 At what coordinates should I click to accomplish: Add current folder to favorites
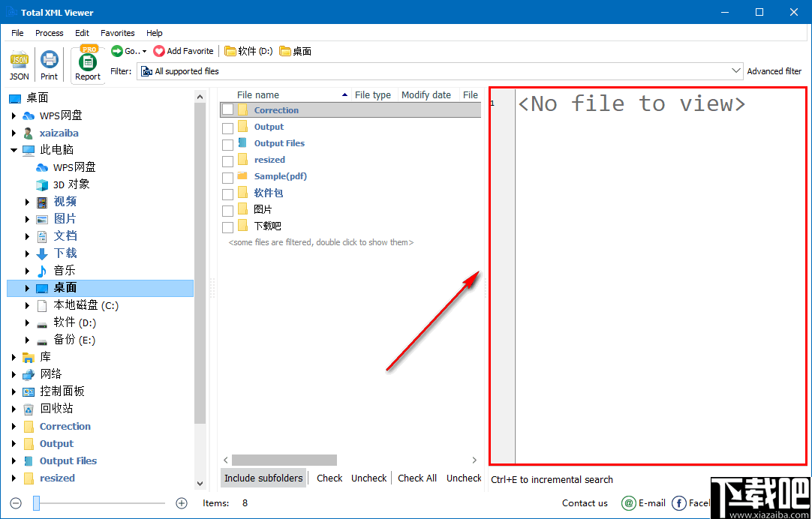(x=183, y=51)
